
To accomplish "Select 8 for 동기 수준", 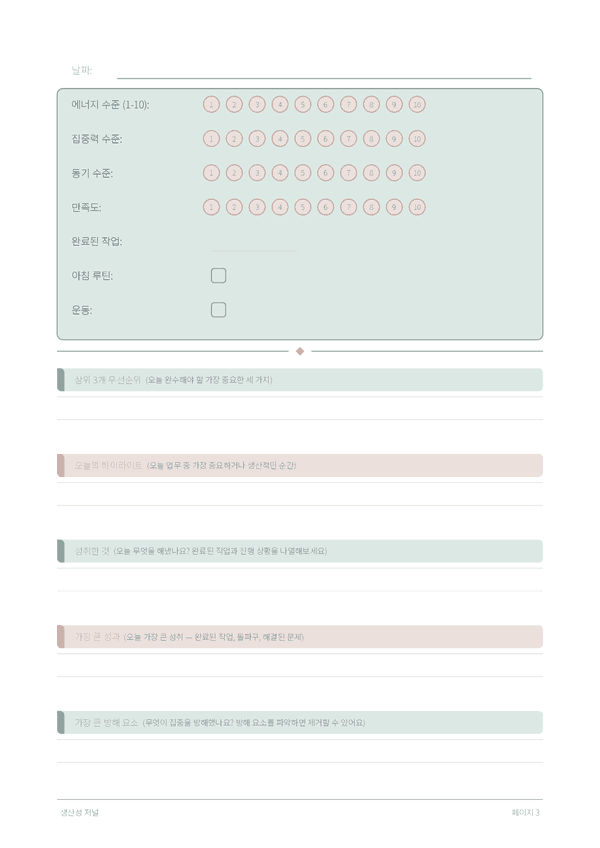I will [x=371, y=173].
